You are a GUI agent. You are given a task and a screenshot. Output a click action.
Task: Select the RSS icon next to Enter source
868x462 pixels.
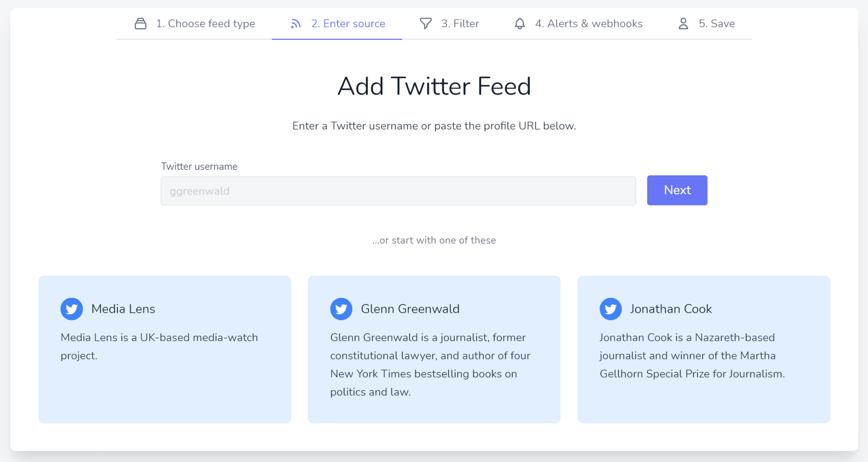click(x=295, y=24)
